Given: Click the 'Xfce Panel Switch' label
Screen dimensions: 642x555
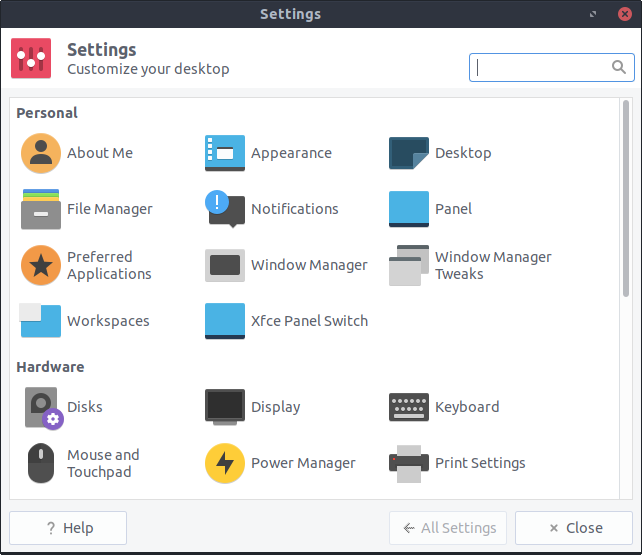Looking at the screenshot, I should [x=310, y=321].
